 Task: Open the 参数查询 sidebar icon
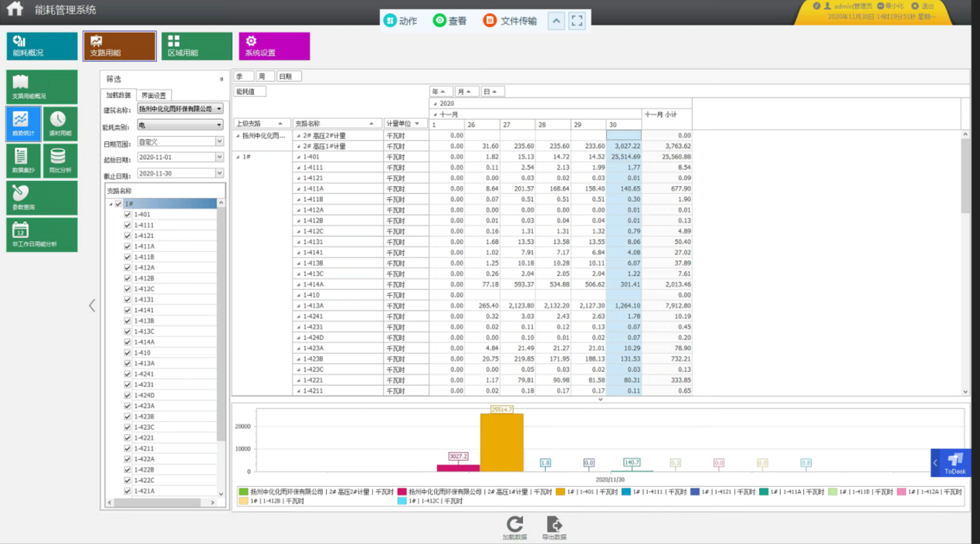coord(42,198)
